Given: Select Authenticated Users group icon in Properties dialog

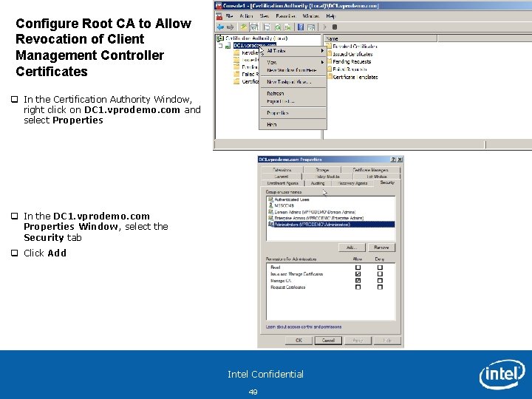Looking at the screenshot, I should click(x=270, y=199).
